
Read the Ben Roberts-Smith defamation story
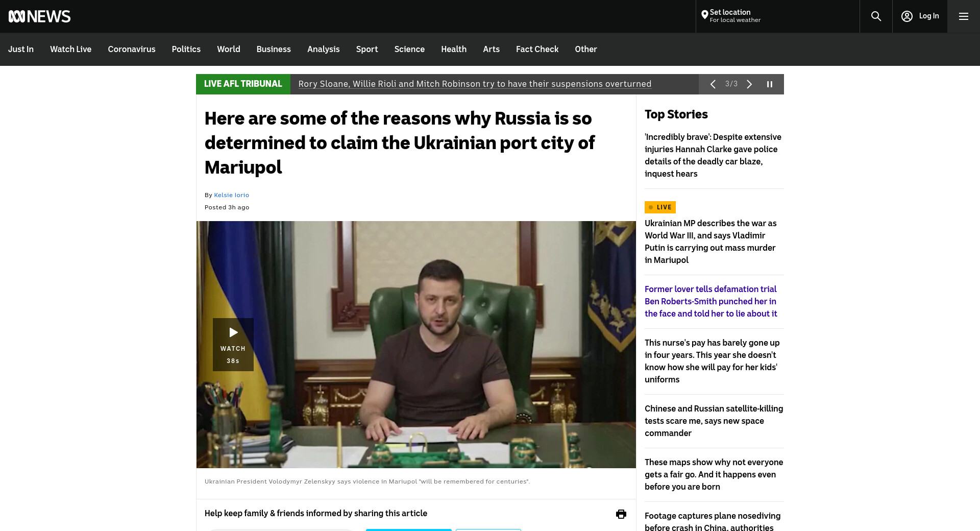[710, 301]
